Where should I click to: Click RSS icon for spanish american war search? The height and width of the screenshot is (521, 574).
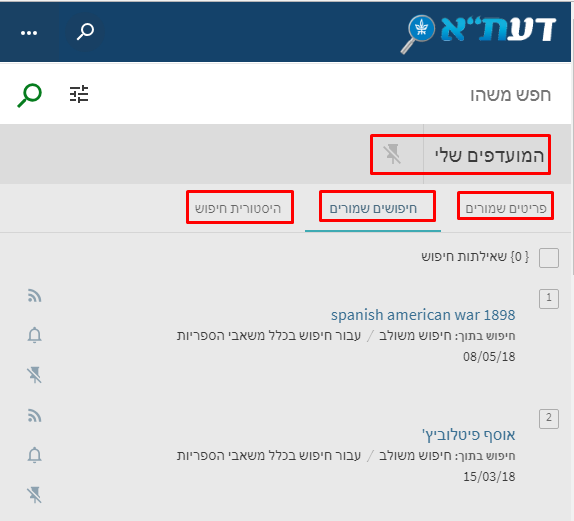34,295
